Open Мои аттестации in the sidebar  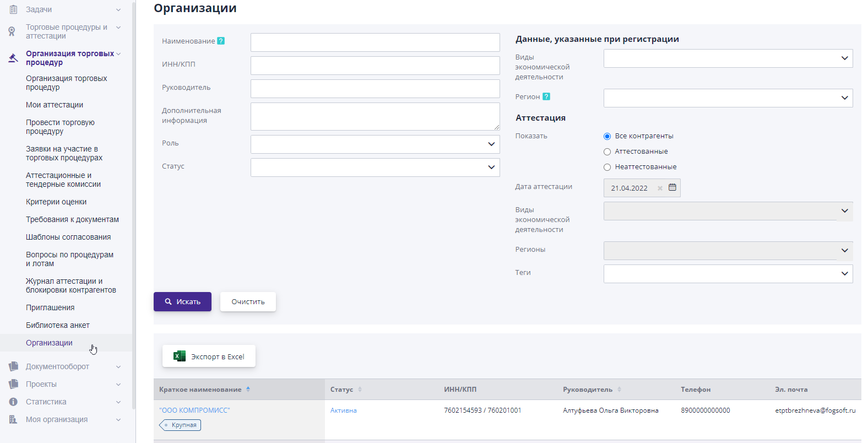[55, 105]
